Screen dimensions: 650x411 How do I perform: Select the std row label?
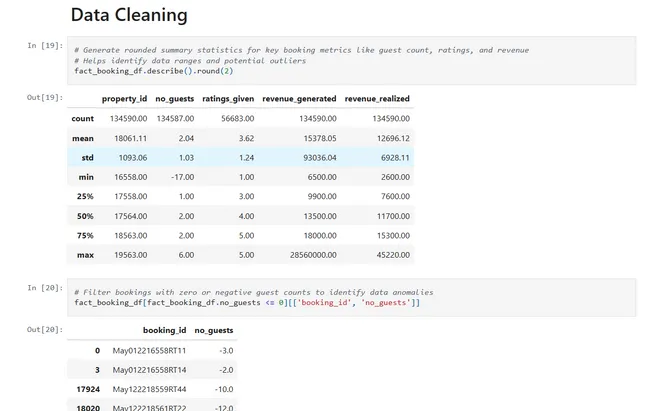86,157
